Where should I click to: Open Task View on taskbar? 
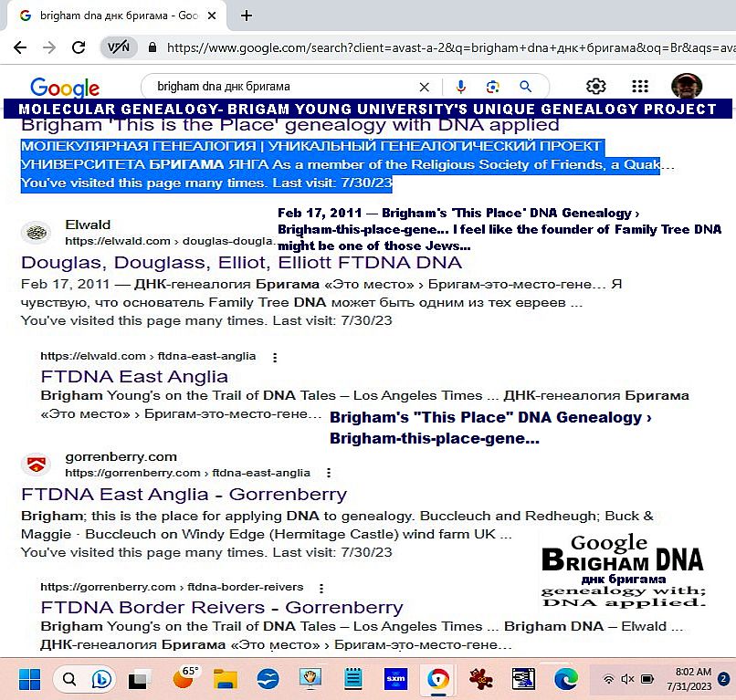point(138,680)
